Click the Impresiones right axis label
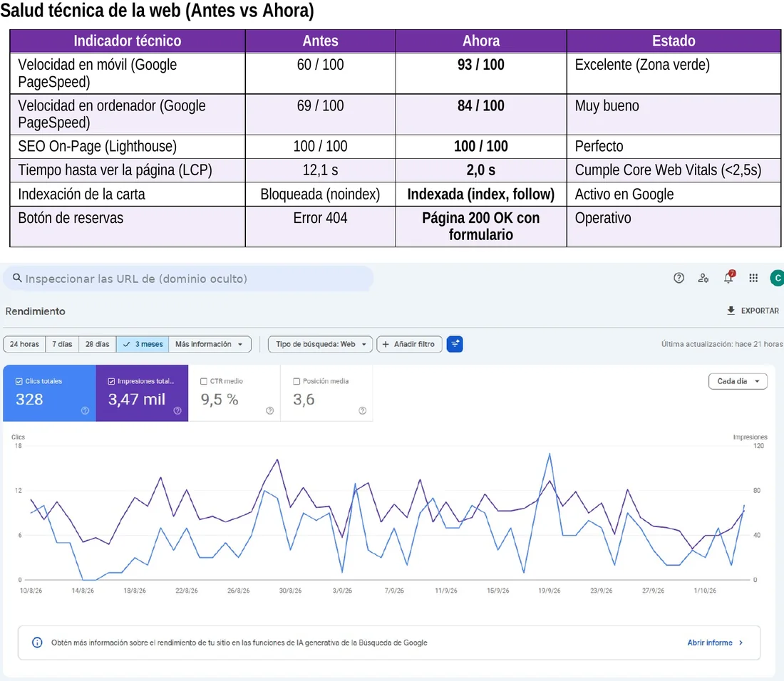This screenshot has height=681, width=784. point(750,437)
